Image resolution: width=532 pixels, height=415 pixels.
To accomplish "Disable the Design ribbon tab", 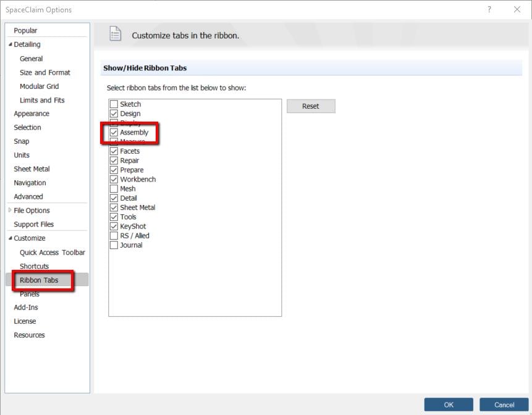I will tap(114, 113).
